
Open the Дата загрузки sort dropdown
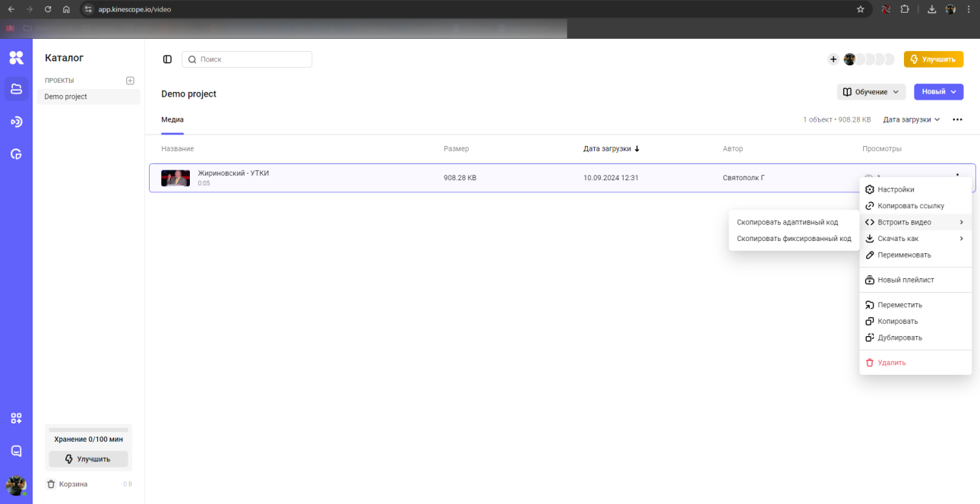[x=912, y=119]
